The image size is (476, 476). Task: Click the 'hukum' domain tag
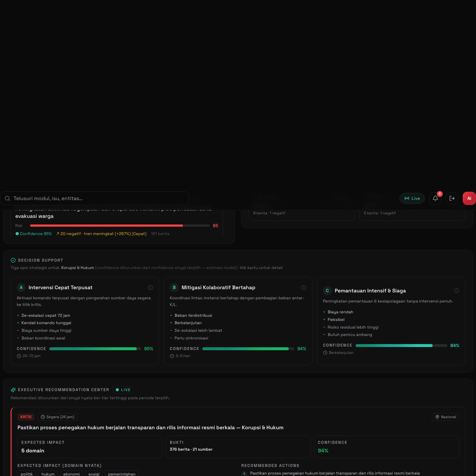coord(48,474)
